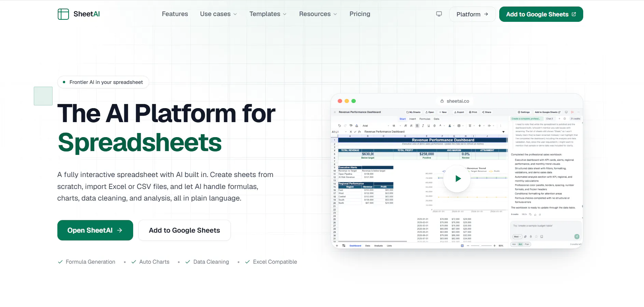This screenshot has height=307, width=644.
Task: Toggle Bold in the preview toolbar
Action: [x=417, y=126]
